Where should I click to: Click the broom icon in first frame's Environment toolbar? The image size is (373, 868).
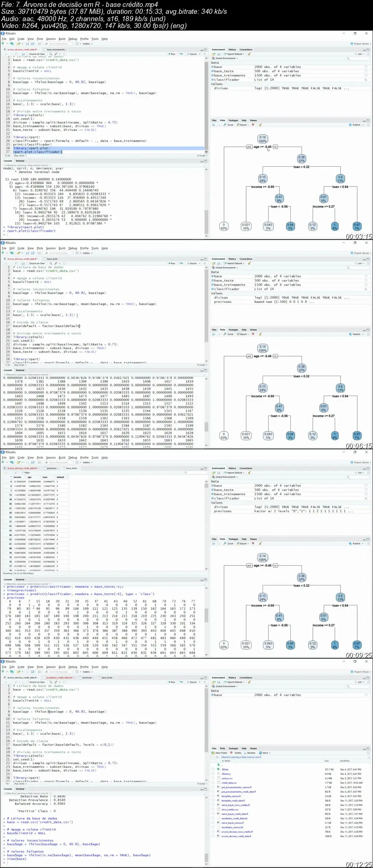tap(250, 54)
